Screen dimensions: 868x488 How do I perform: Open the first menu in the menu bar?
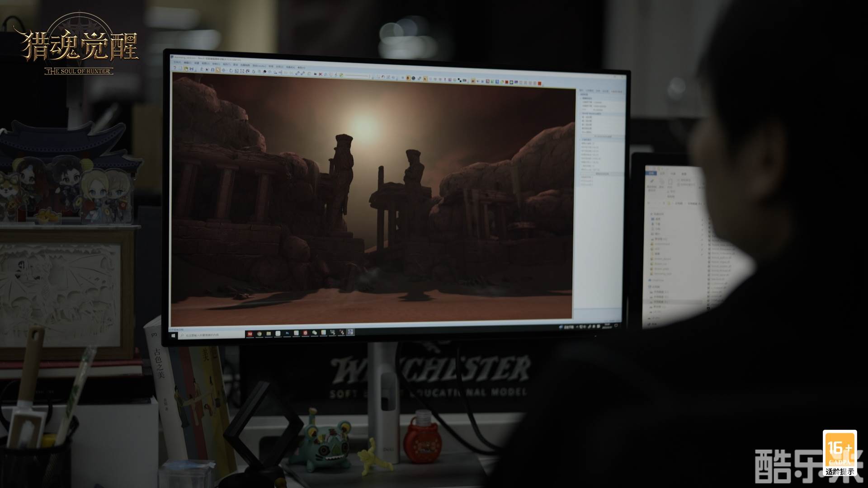pyautogui.click(x=177, y=62)
